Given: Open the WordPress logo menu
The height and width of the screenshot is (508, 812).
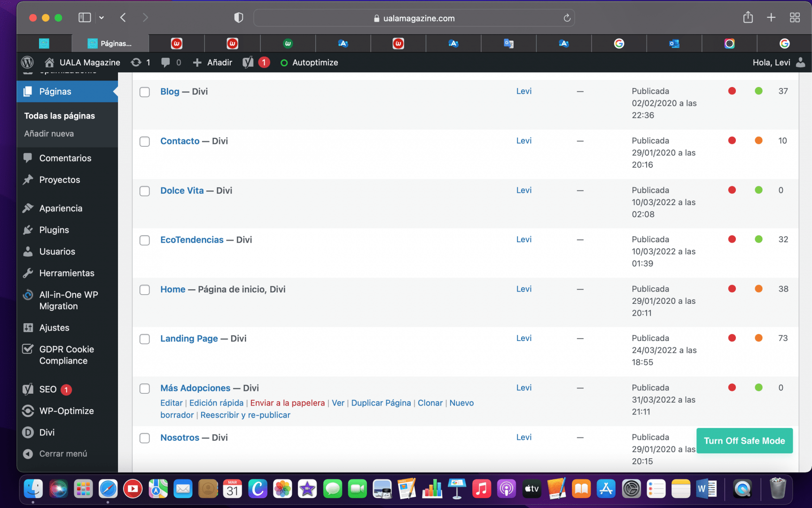Looking at the screenshot, I should [x=28, y=62].
